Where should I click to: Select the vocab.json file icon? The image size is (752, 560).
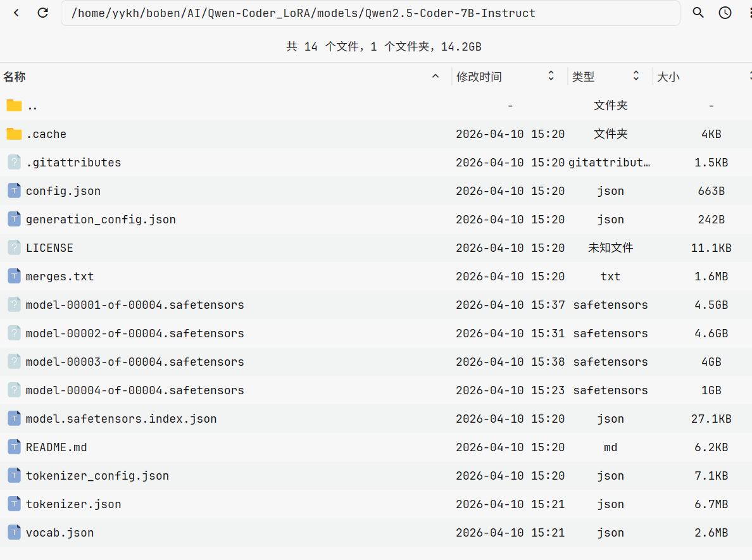[15, 532]
